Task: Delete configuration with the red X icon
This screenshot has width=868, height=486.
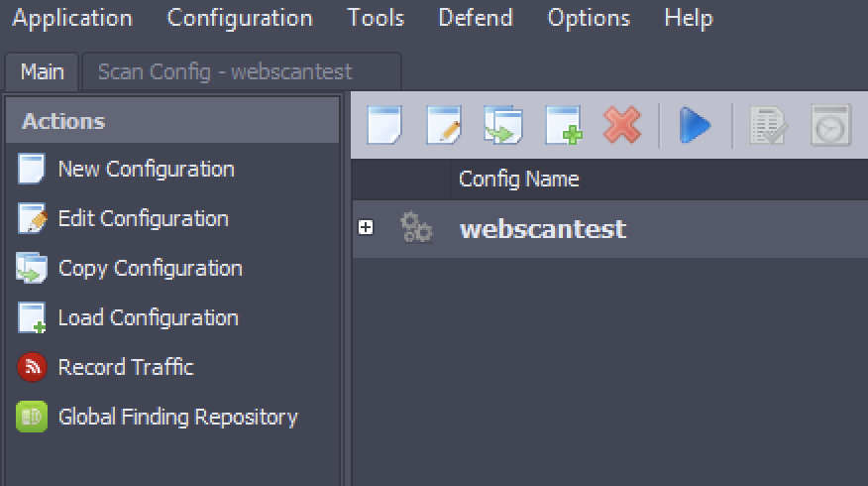Action: click(x=622, y=126)
